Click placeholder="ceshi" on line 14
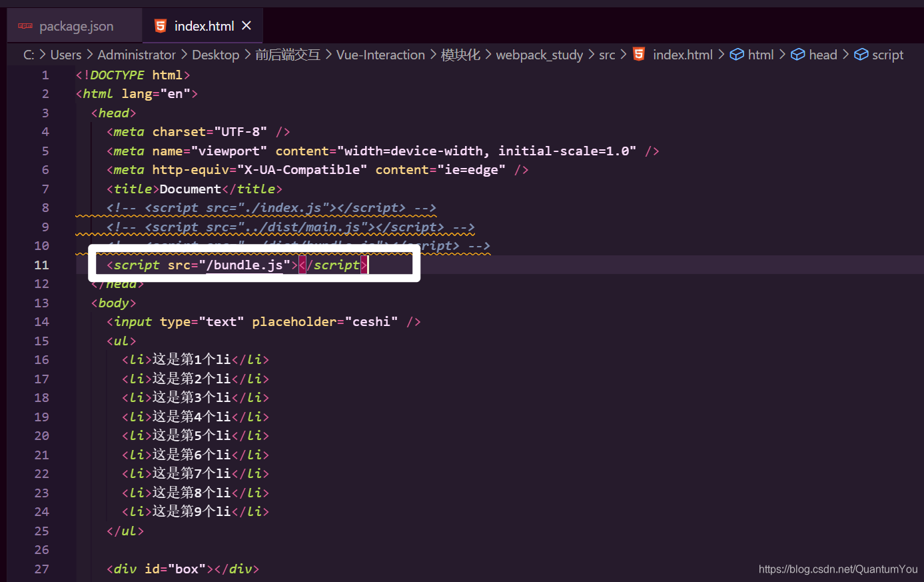 [325, 322]
